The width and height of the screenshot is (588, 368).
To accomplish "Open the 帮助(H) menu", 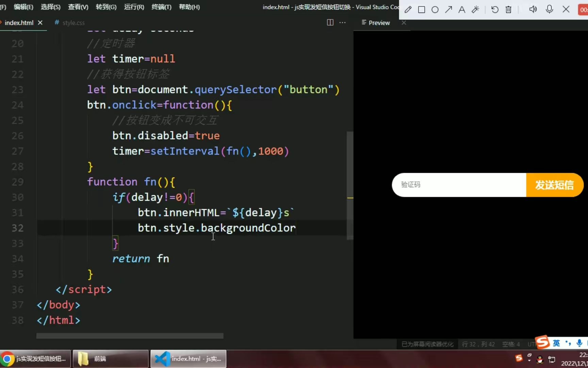I will (x=189, y=7).
